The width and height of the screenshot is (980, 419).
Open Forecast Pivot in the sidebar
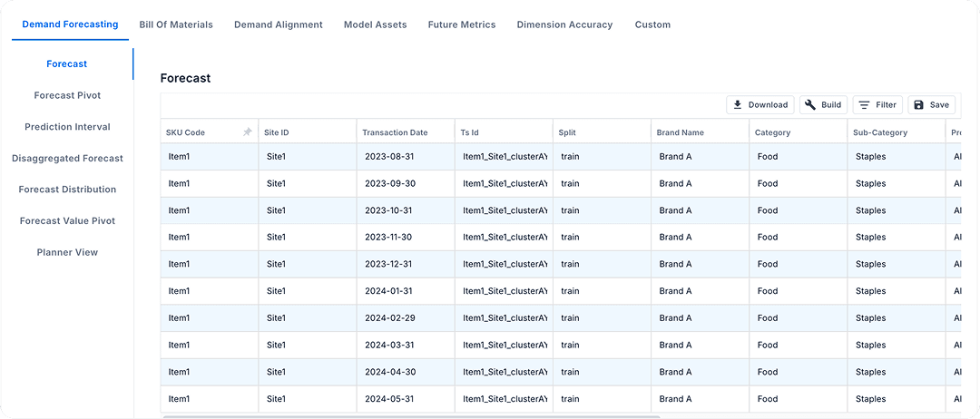[x=67, y=95]
